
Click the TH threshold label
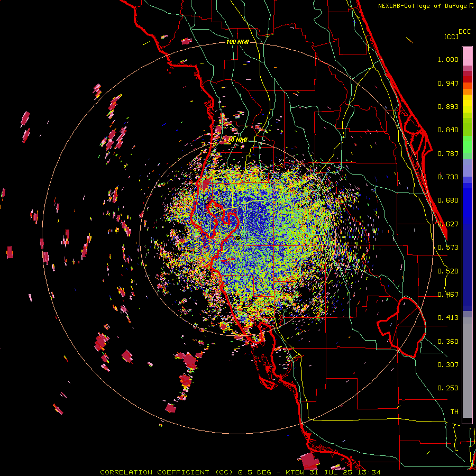pos(454,412)
